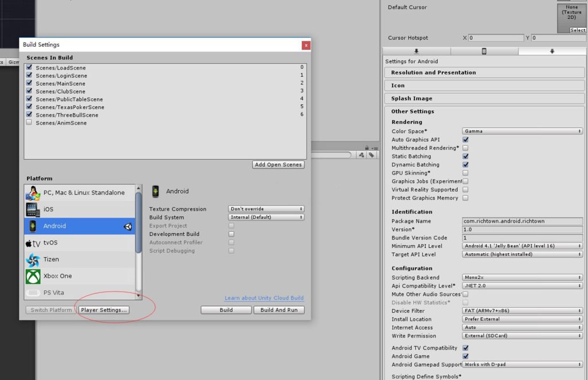Disable Static Batching checkbox
This screenshot has width=588, height=380.
pyautogui.click(x=465, y=156)
